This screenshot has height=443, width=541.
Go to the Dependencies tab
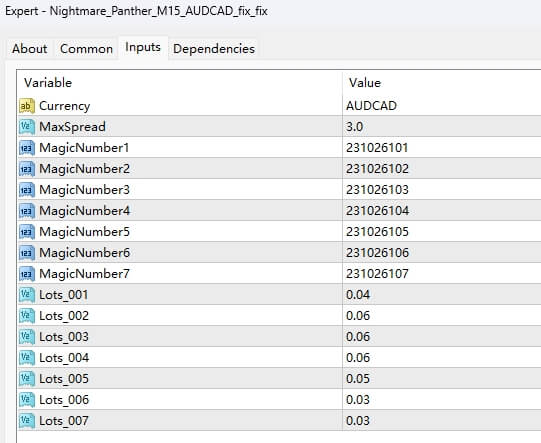tap(214, 49)
